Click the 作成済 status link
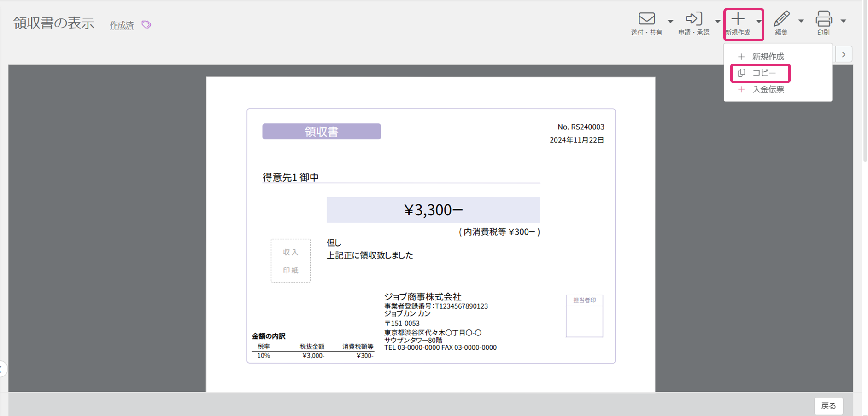 click(x=122, y=25)
